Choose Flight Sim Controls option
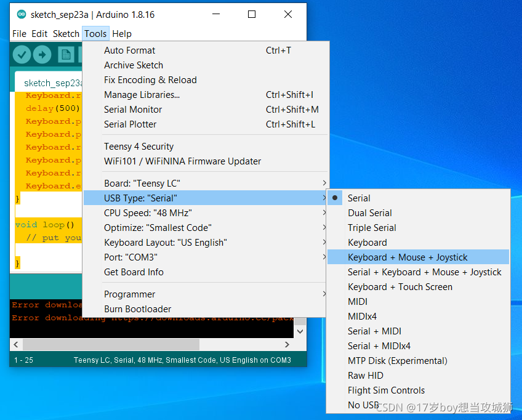 [x=418, y=390]
